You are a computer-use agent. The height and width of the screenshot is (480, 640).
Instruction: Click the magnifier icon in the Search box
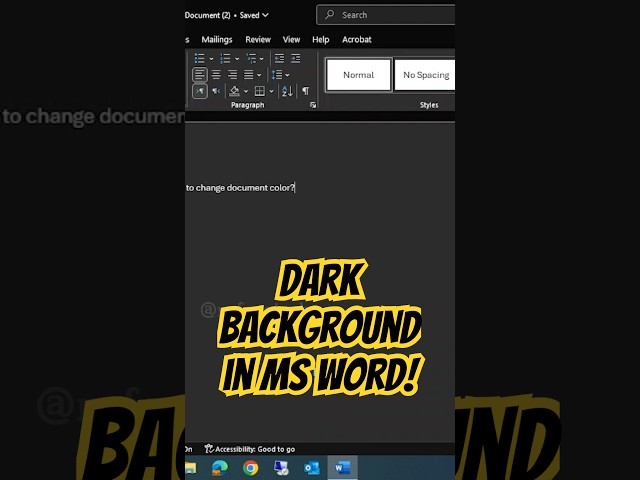(x=329, y=15)
